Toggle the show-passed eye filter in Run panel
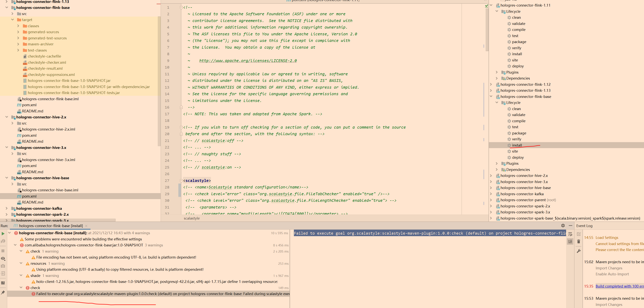Image resolution: width=644 pixels, height=308 pixels. [3, 259]
